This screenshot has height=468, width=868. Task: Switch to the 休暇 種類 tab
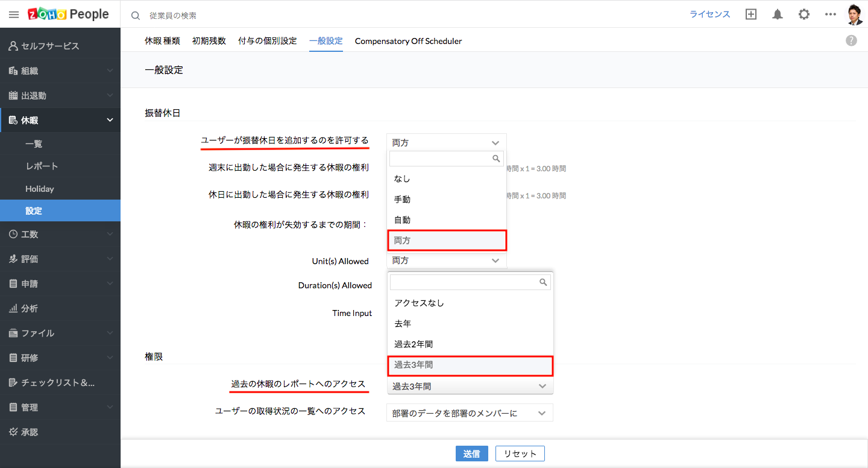pyautogui.click(x=162, y=41)
